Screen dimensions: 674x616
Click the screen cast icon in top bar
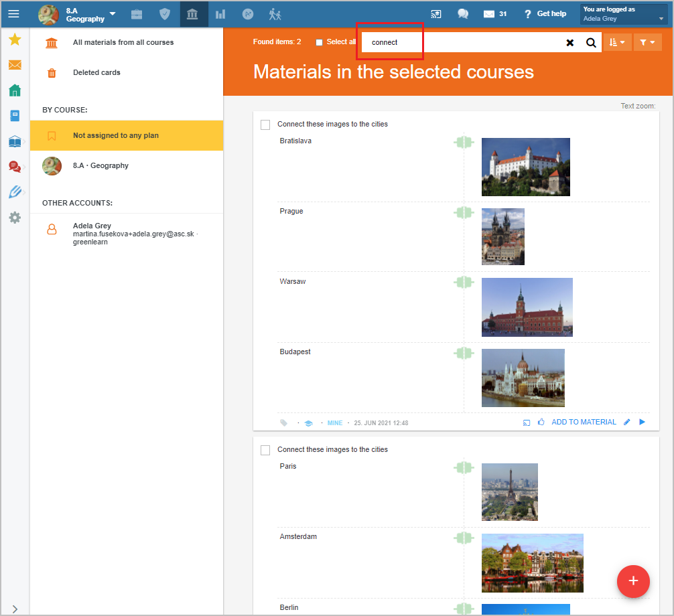coord(436,14)
